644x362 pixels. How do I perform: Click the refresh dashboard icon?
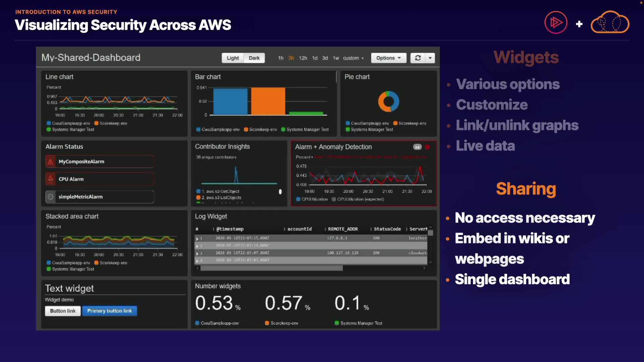coord(418,58)
